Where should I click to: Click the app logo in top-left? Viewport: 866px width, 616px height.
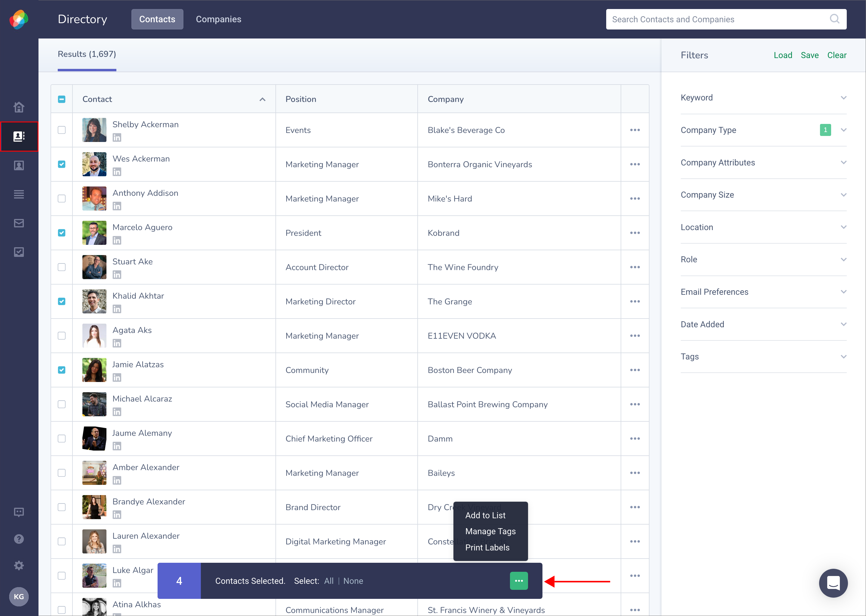[19, 19]
